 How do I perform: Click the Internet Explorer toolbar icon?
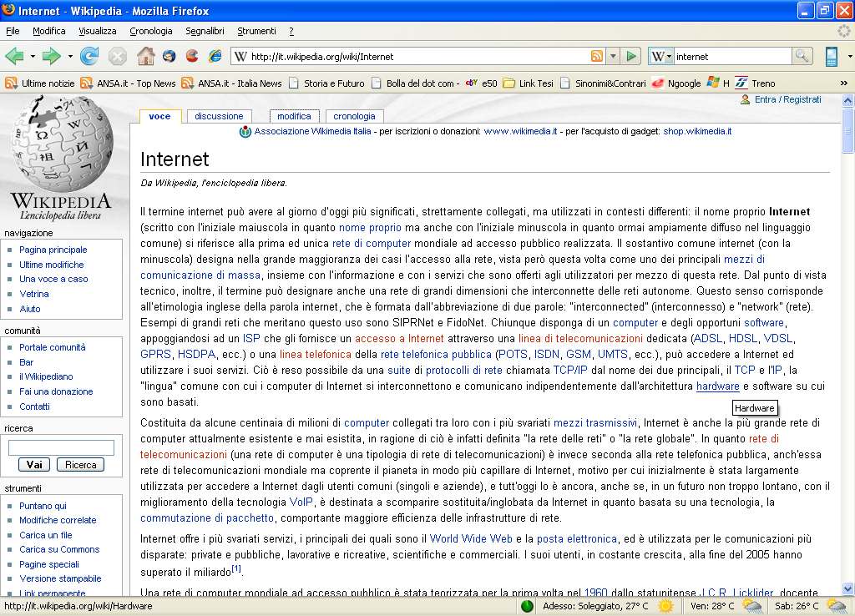pyautogui.click(x=215, y=56)
